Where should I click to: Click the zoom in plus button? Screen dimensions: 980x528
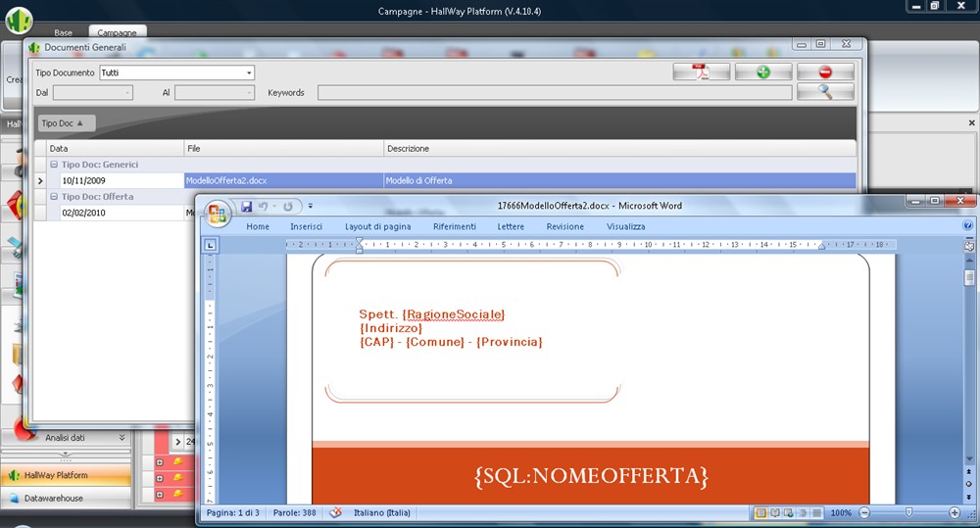click(955, 513)
